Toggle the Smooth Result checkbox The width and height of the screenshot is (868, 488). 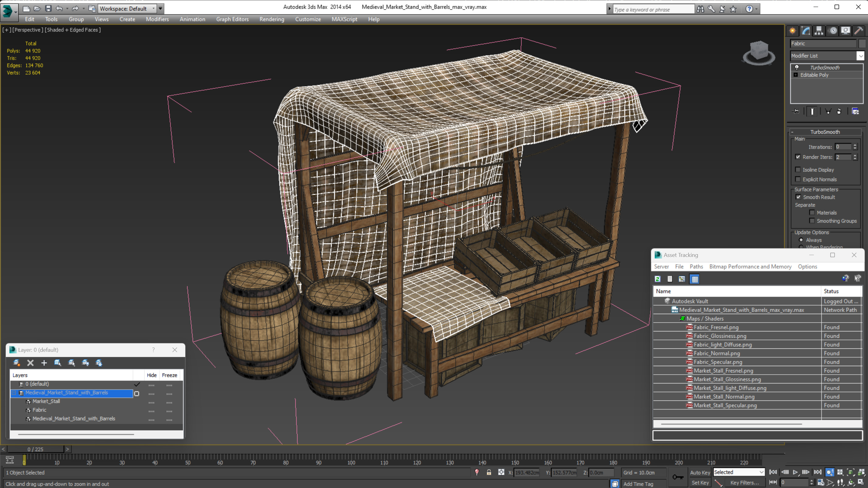[x=798, y=197]
